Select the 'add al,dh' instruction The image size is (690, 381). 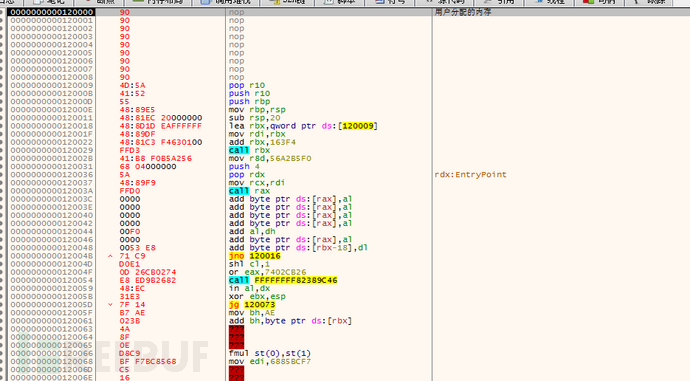[252, 231]
